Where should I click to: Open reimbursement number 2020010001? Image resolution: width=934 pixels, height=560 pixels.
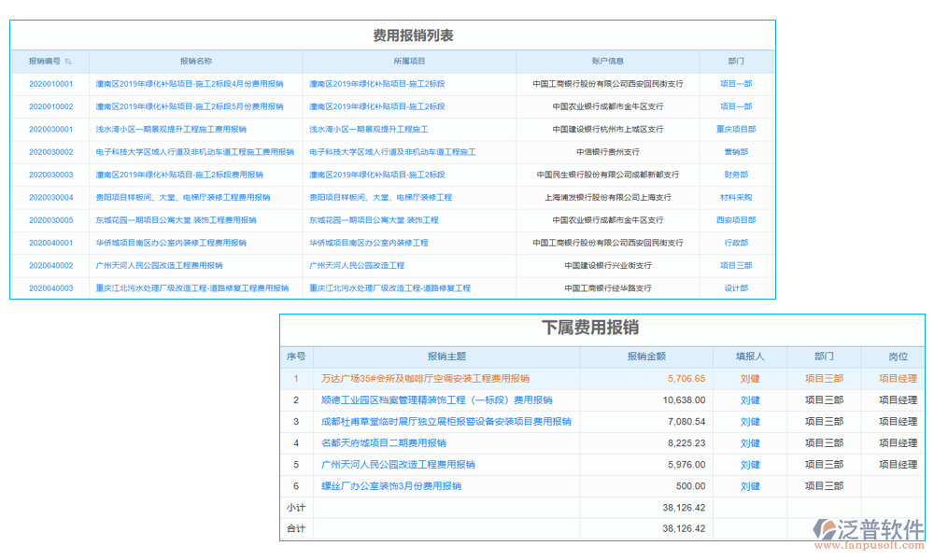(x=50, y=83)
